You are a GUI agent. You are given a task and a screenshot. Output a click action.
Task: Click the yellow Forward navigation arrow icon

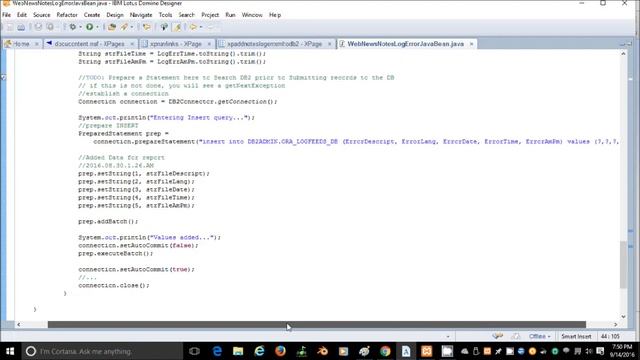(x=193, y=27)
